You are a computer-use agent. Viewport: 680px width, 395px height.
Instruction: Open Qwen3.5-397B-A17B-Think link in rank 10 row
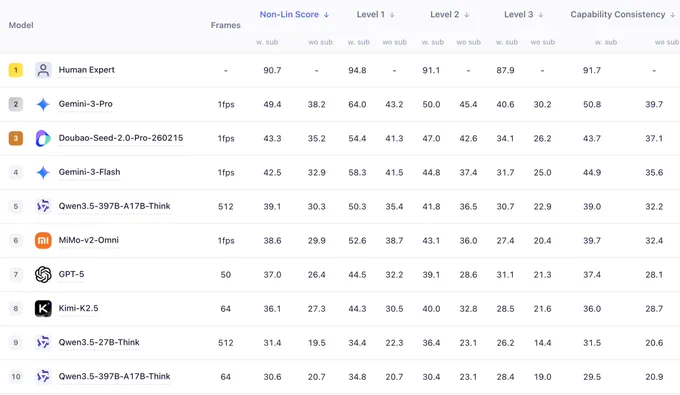tap(114, 376)
